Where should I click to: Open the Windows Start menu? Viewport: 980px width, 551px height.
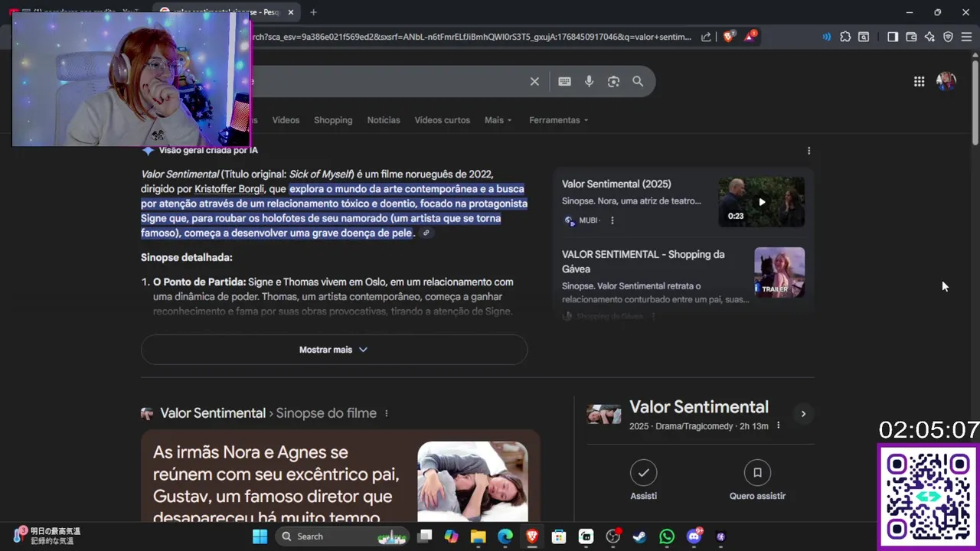(260, 536)
